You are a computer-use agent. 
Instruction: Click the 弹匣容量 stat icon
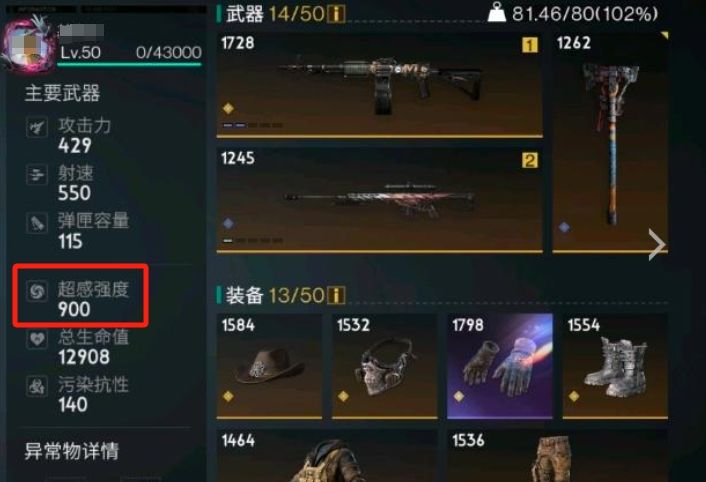click(x=37, y=223)
